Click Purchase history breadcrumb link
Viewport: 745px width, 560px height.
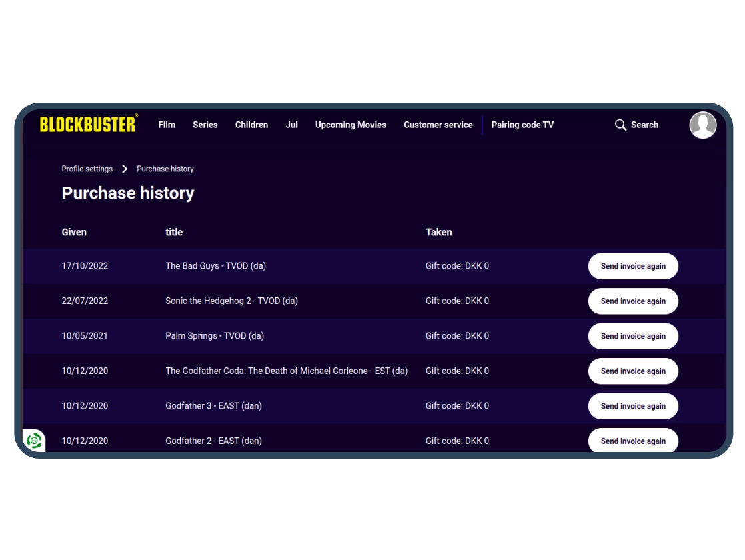tap(165, 169)
